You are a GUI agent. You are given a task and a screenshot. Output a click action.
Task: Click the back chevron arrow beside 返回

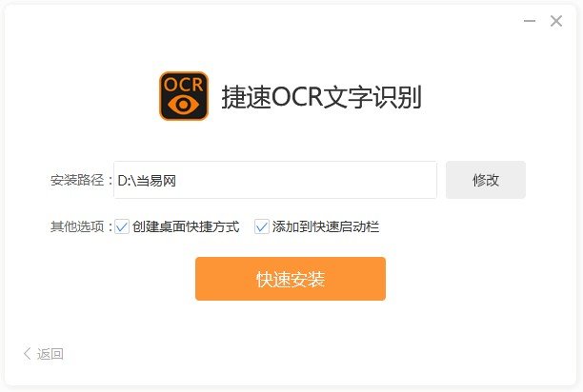(27, 353)
